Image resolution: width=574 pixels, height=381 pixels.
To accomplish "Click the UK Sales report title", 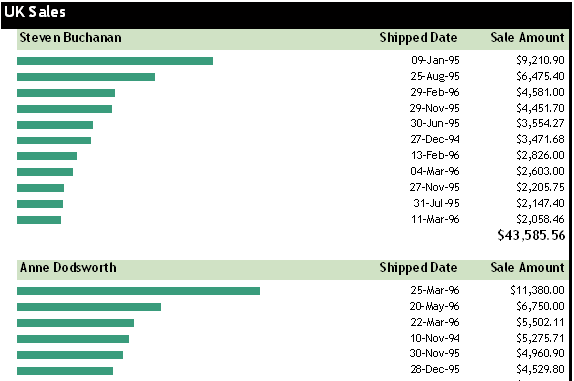I will 35,12.
